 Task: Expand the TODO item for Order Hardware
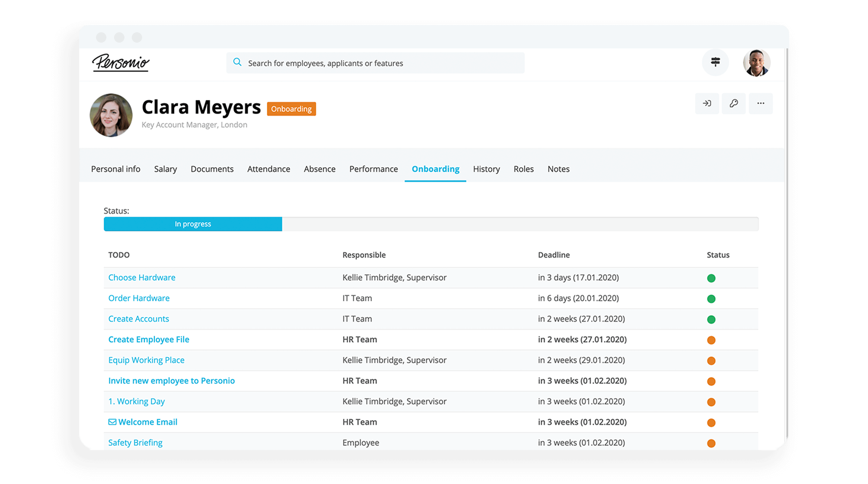click(x=138, y=298)
